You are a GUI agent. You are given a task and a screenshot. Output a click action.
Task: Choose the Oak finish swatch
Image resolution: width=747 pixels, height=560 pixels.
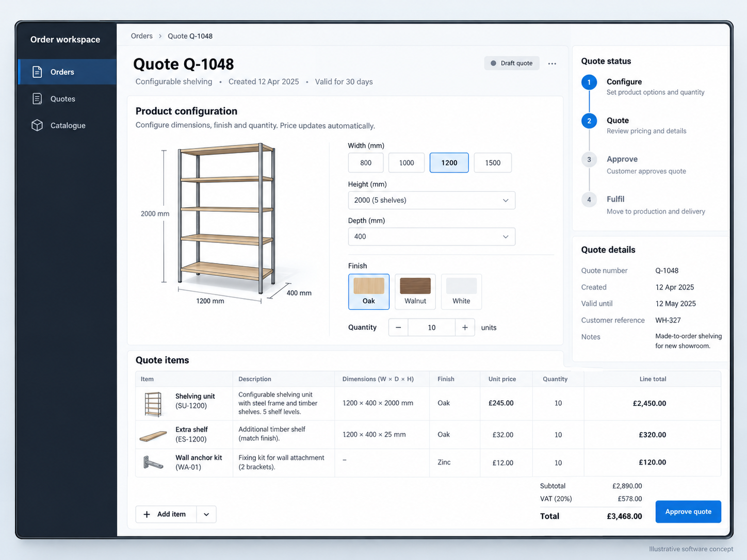pyautogui.click(x=369, y=292)
